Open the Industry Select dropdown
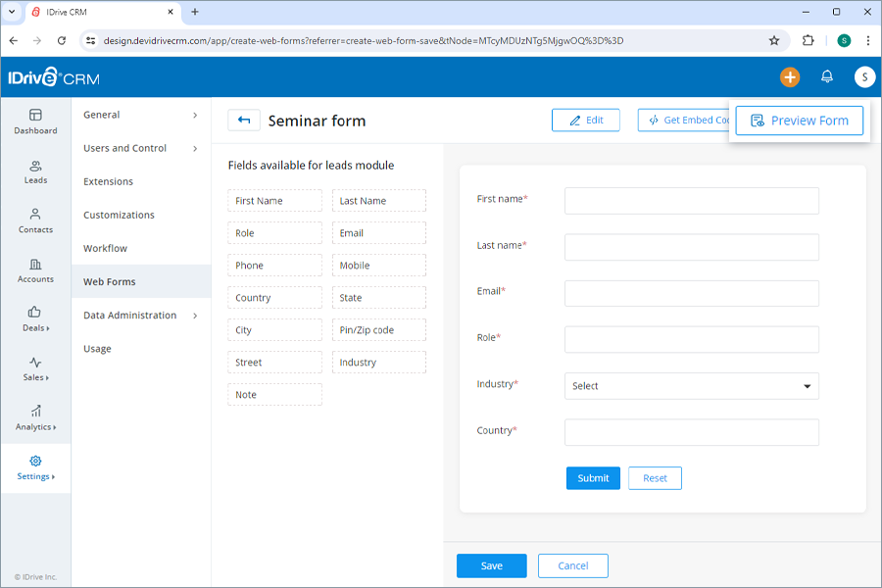The image size is (882, 588). [691, 386]
